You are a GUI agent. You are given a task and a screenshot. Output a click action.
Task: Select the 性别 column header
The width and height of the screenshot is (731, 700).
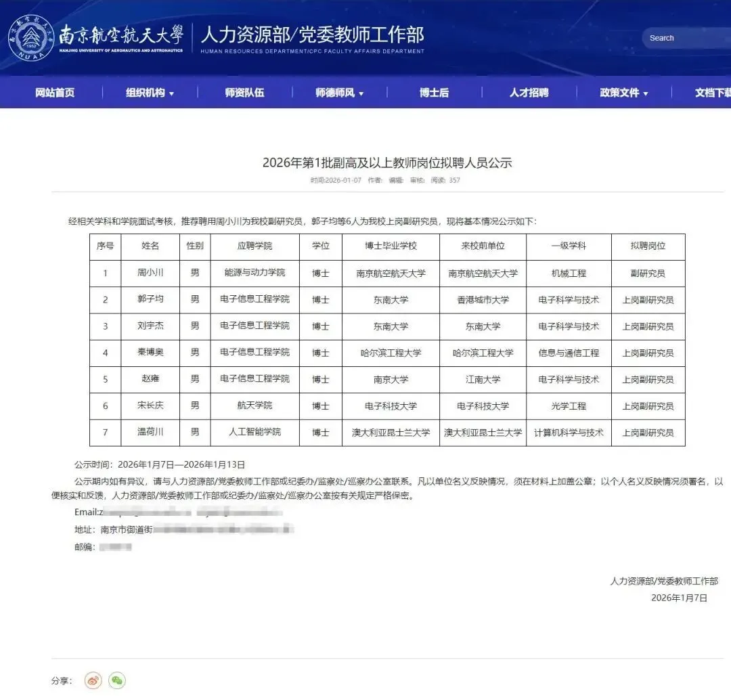click(x=195, y=246)
